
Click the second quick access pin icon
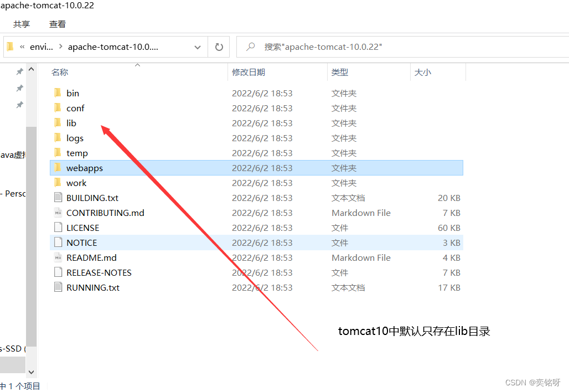tap(19, 88)
